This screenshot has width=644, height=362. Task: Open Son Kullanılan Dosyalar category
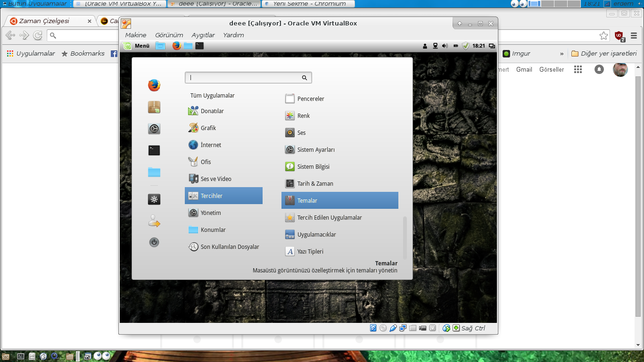[x=223, y=247]
